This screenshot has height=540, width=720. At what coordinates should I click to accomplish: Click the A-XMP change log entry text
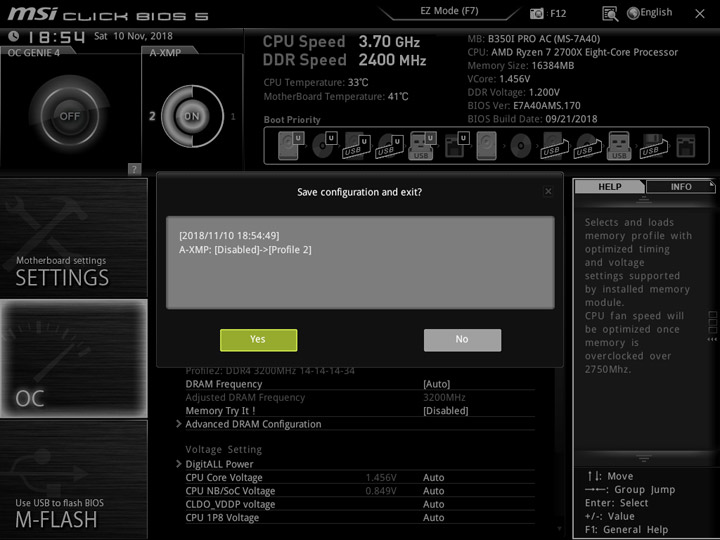pos(245,250)
